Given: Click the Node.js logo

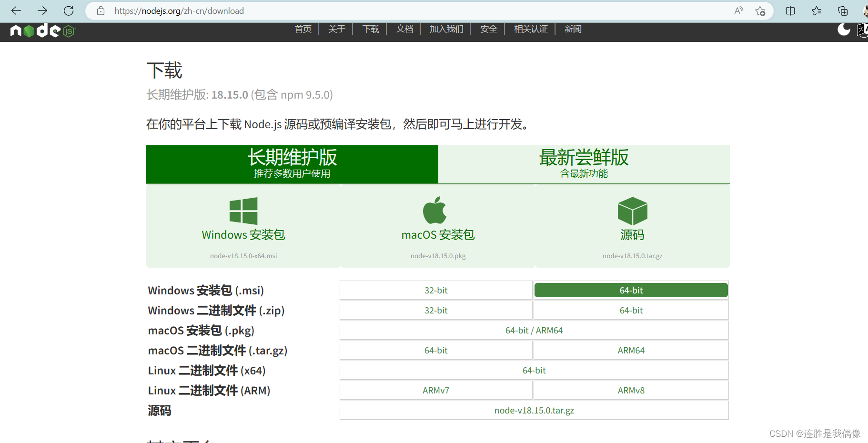Looking at the screenshot, I should click(43, 30).
